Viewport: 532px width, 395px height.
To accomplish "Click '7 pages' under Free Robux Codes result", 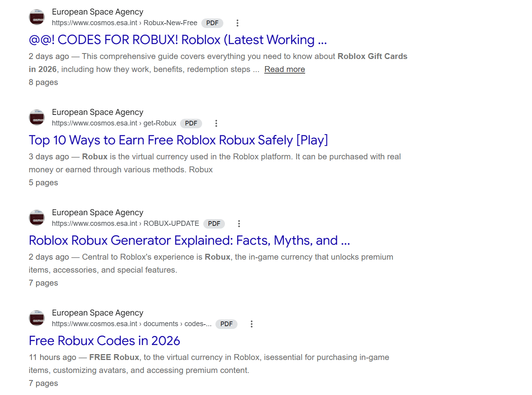I will [x=43, y=383].
